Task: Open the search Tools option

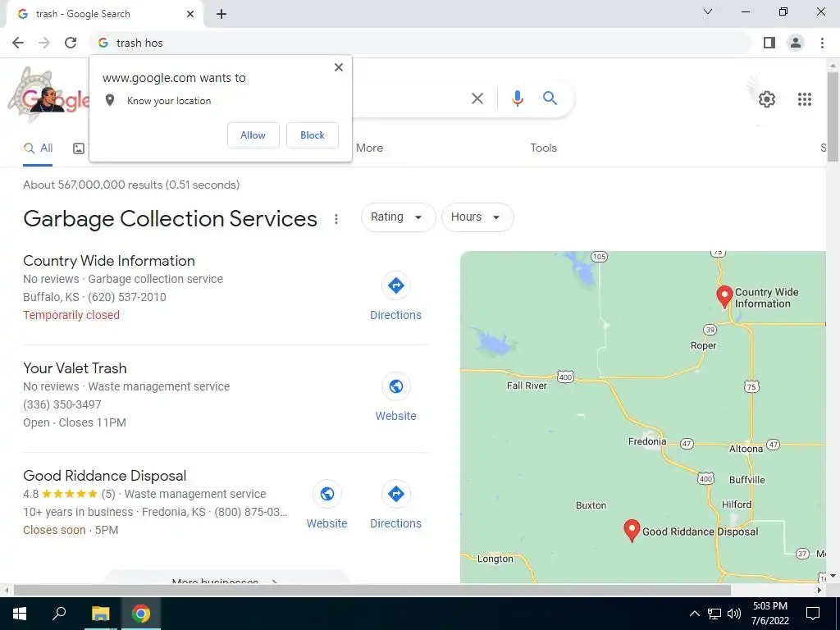Action: 543,148
